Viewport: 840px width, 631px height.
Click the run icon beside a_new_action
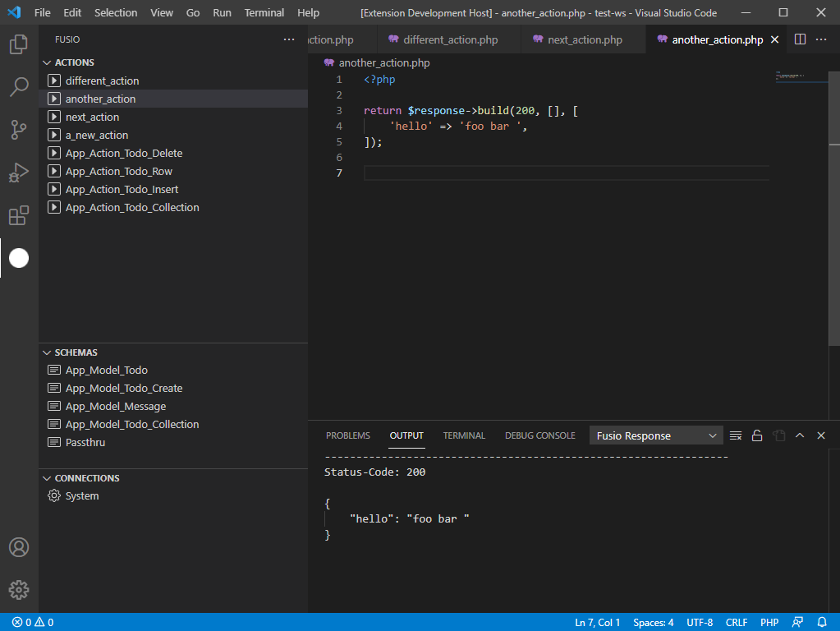coord(53,135)
